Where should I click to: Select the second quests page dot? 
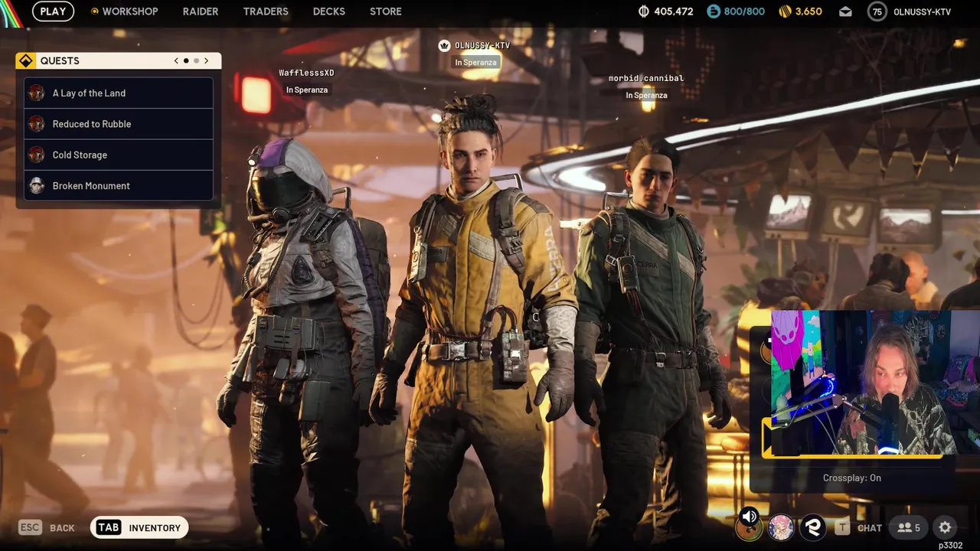pyautogui.click(x=196, y=60)
